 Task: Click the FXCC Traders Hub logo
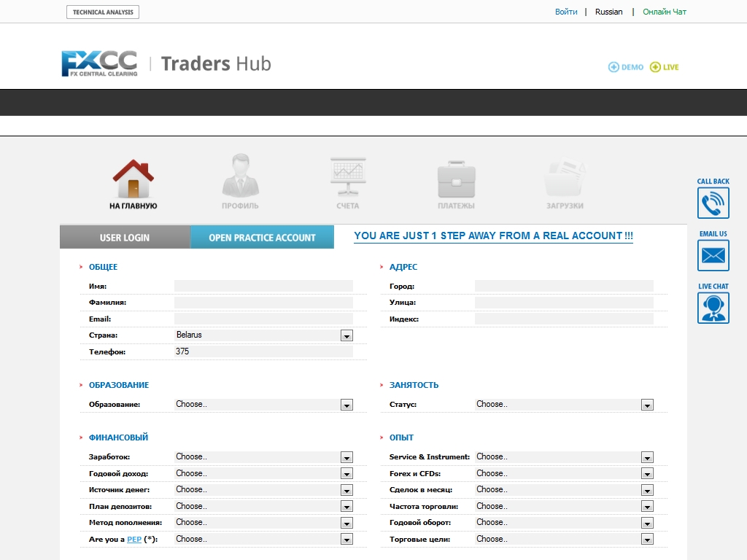tap(166, 63)
